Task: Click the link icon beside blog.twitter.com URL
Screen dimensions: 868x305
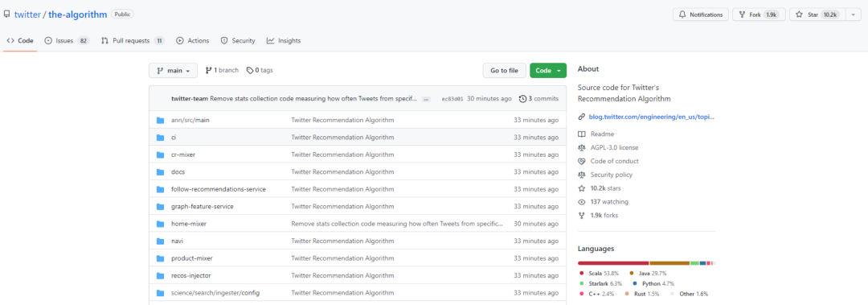Action: click(581, 117)
